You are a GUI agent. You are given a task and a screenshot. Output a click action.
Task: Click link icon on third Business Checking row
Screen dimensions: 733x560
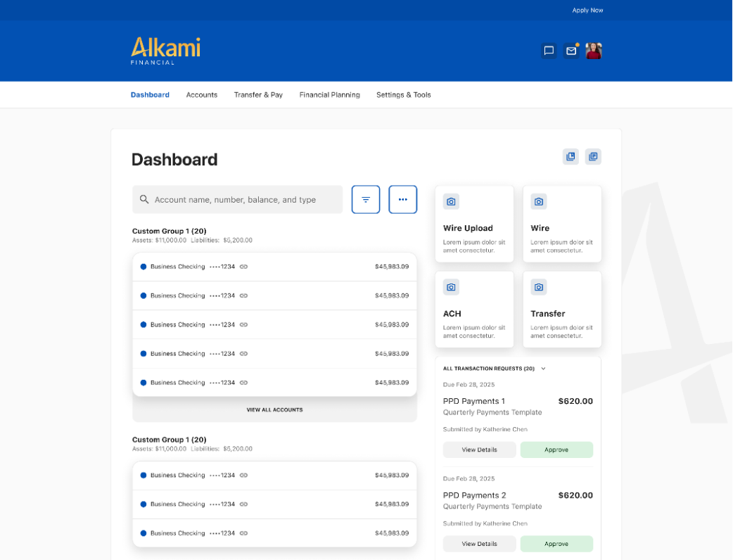pyautogui.click(x=243, y=324)
